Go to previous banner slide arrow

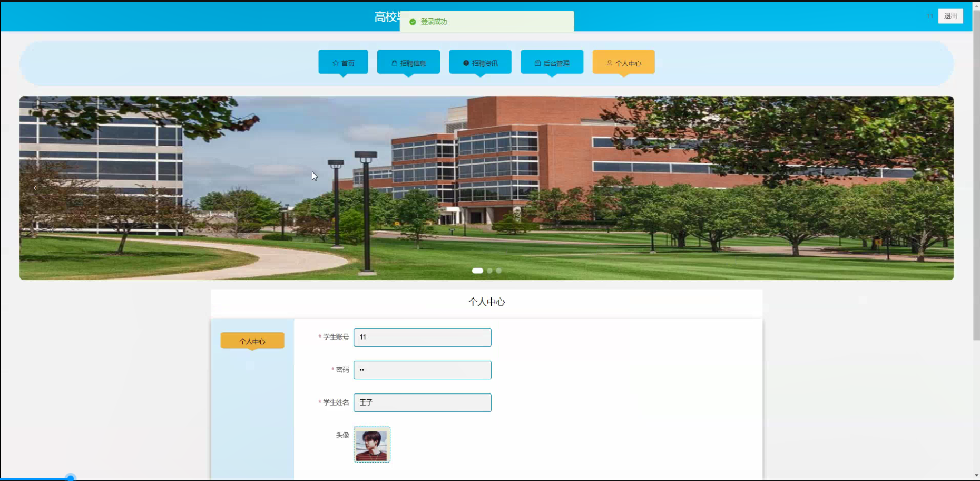click(x=35, y=188)
